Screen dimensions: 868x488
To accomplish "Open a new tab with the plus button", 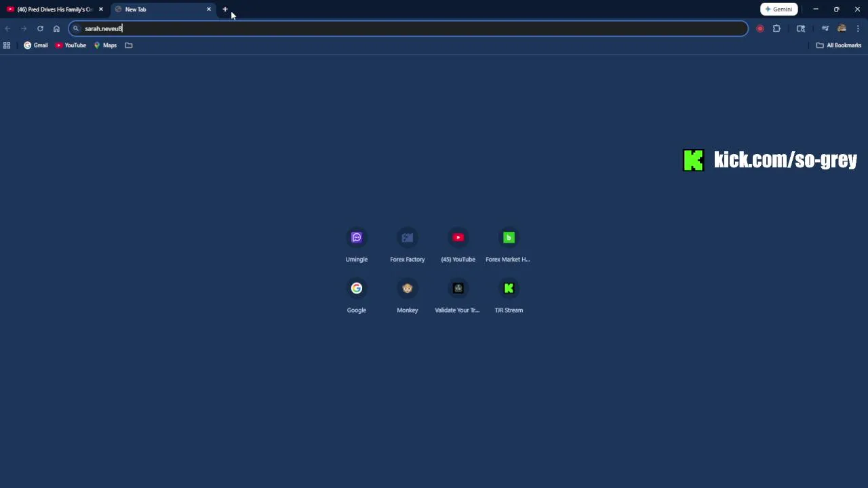I will click(x=225, y=9).
